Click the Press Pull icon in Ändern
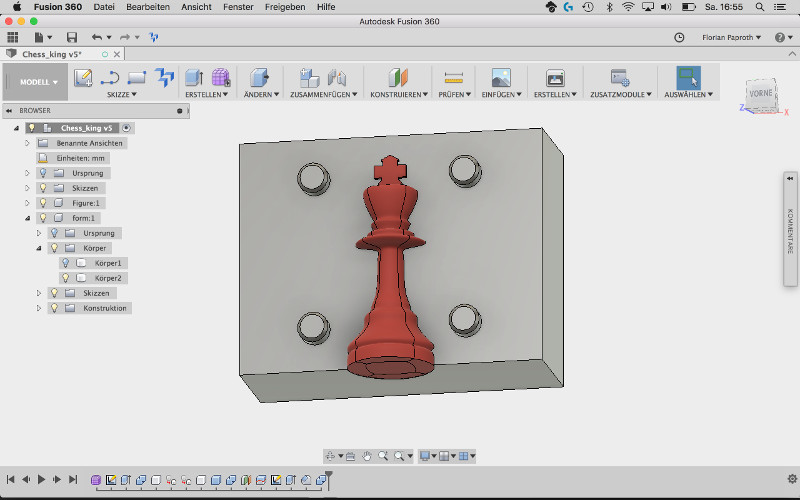Viewport: 800px width, 500px height. pyautogui.click(x=259, y=78)
